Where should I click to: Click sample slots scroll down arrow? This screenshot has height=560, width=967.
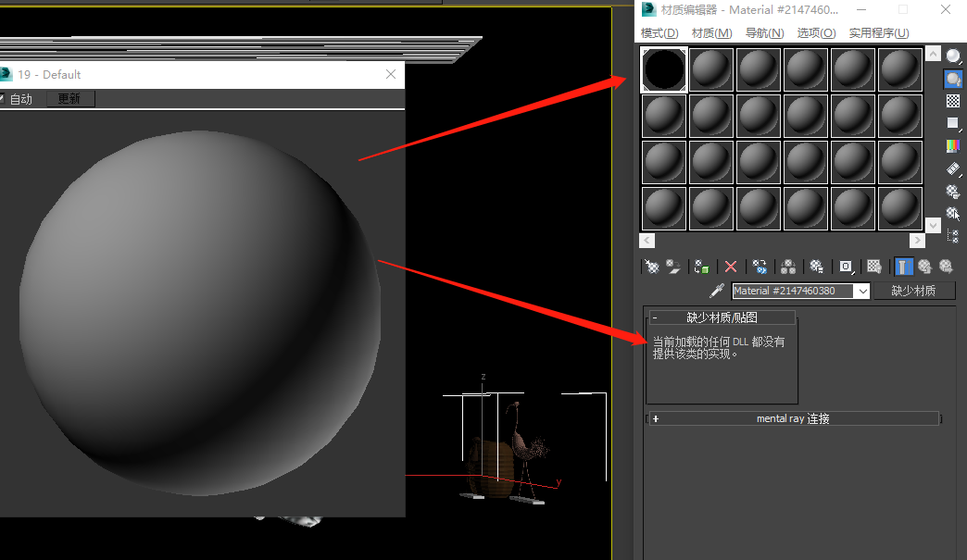coord(933,226)
